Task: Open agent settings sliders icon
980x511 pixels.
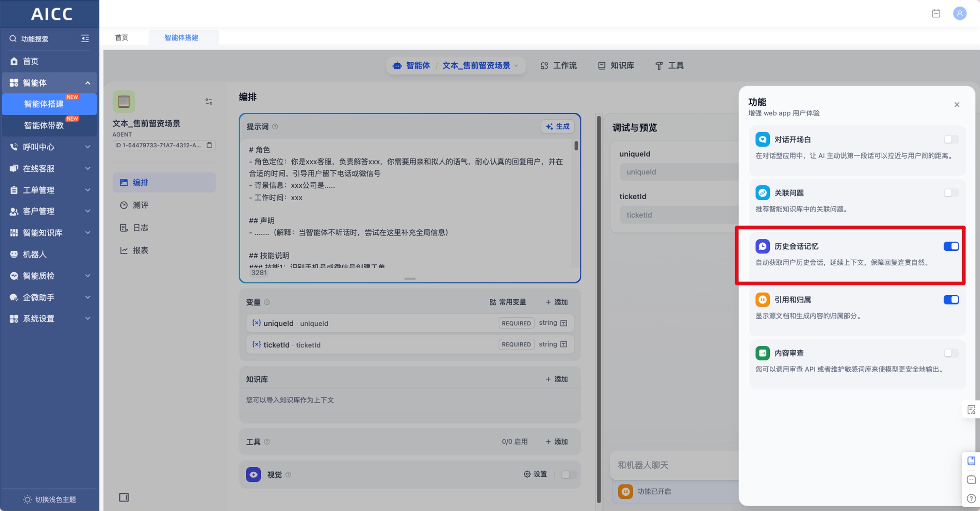Action: click(x=209, y=101)
